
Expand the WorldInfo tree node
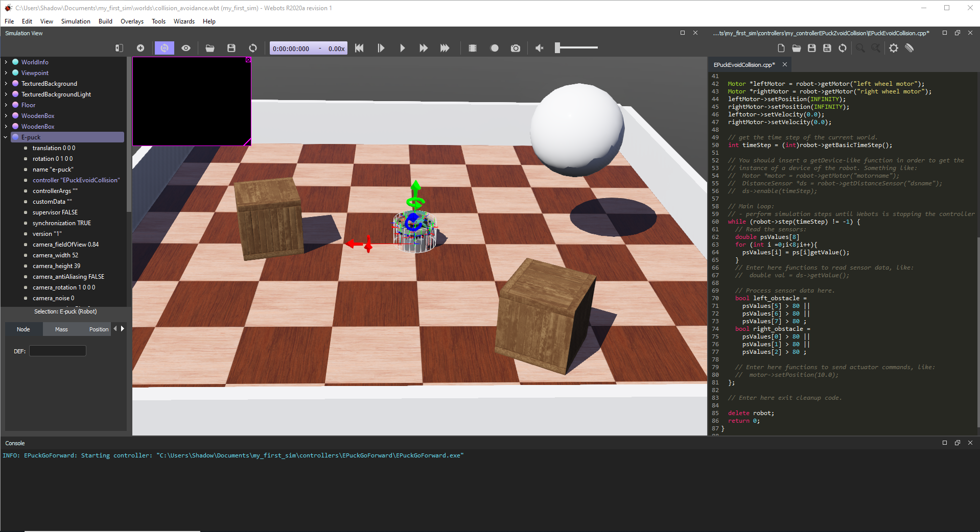click(6, 62)
